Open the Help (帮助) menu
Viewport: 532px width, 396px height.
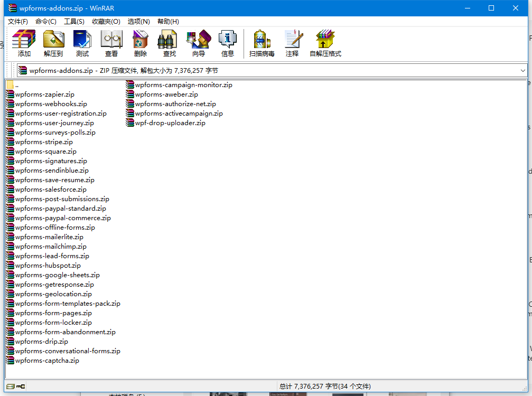pyautogui.click(x=168, y=21)
